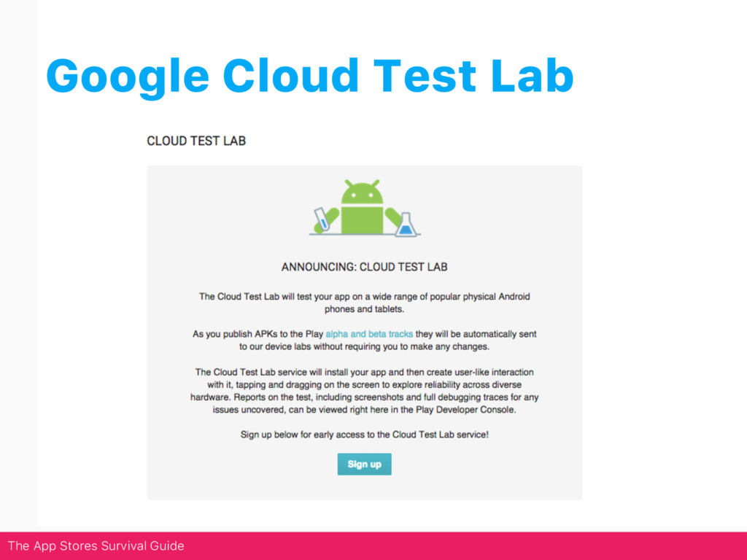Viewport: 747px width, 560px height.
Task: Click ANNOUNCING: CLOUD TEST LAB heading
Action: (x=365, y=267)
